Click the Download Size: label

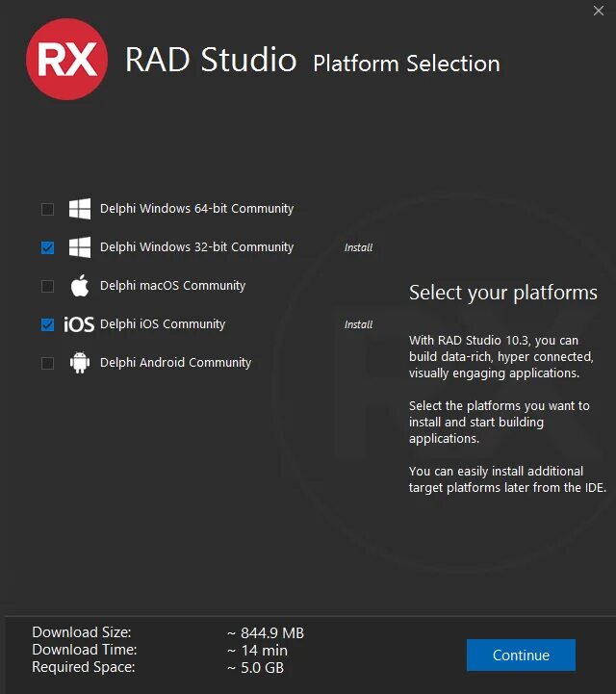coord(82,632)
